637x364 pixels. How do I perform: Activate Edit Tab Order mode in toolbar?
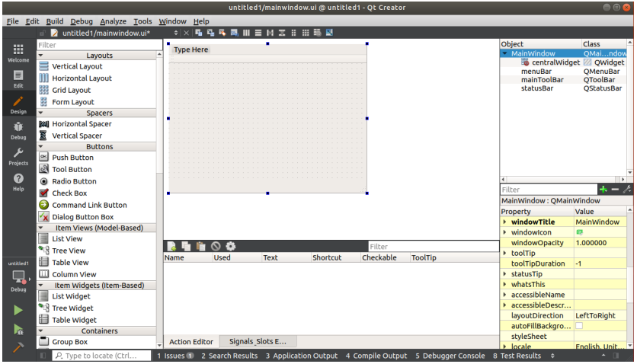coord(235,33)
